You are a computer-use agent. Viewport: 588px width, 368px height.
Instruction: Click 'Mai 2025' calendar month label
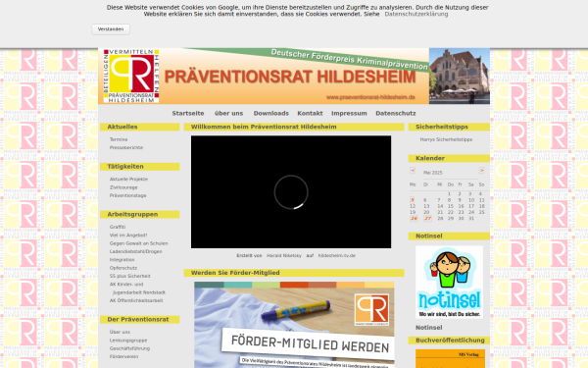pyautogui.click(x=433, y=173)
